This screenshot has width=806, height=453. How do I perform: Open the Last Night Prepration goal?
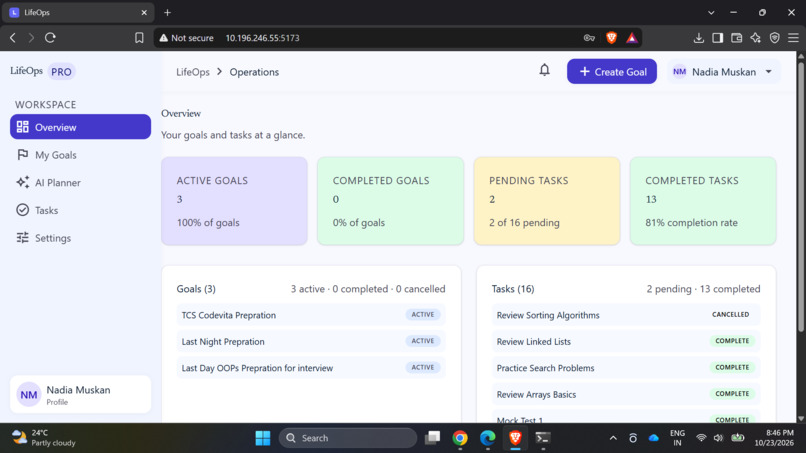[x=311, y=341]
